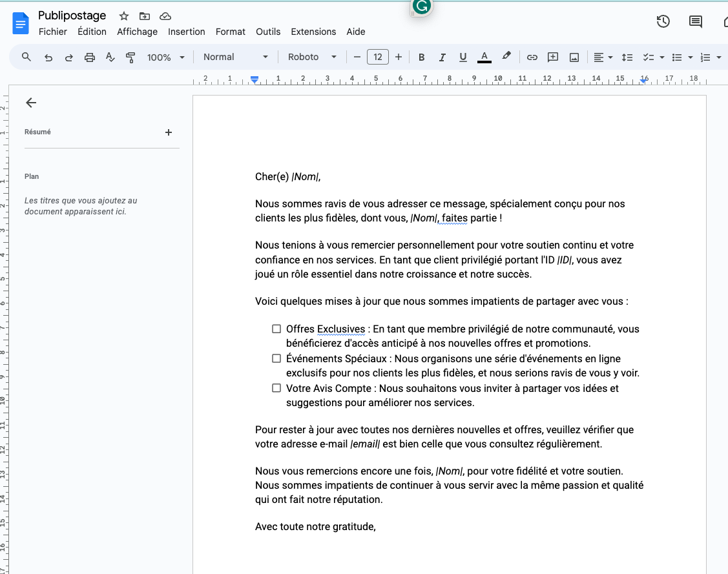Expand the checklist options arrow
This screenshot has height=574, width=728.
662,57
